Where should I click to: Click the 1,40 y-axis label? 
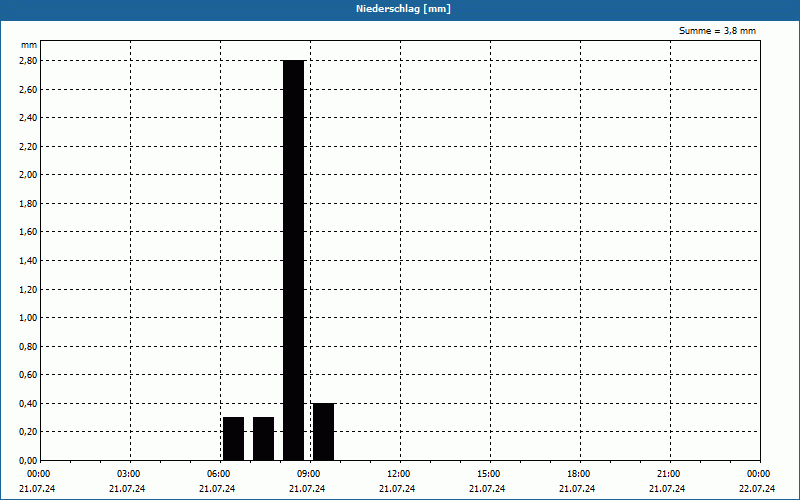tap(29, 261)
